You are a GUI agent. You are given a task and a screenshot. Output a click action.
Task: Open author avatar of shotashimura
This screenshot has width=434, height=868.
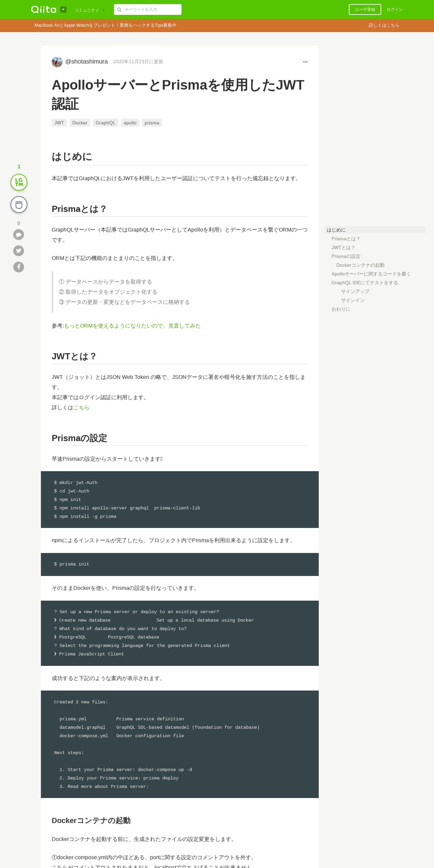coord(57,62)
